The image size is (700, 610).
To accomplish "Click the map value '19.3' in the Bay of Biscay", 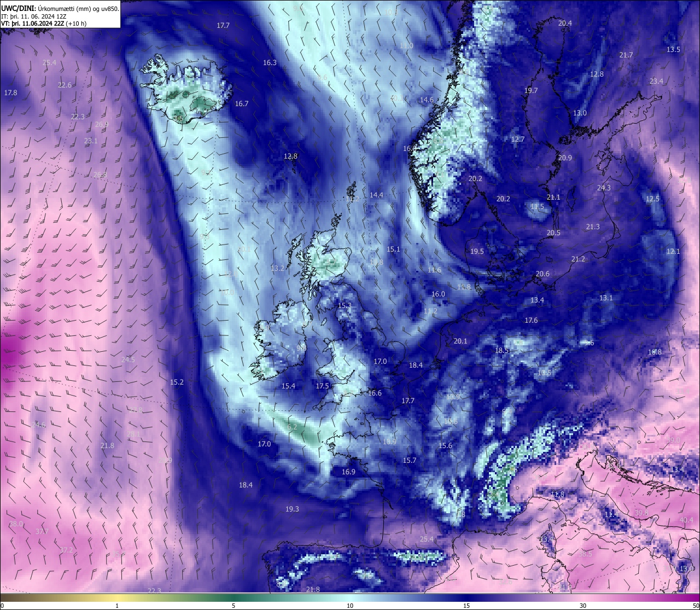I will tap(292, 509).
